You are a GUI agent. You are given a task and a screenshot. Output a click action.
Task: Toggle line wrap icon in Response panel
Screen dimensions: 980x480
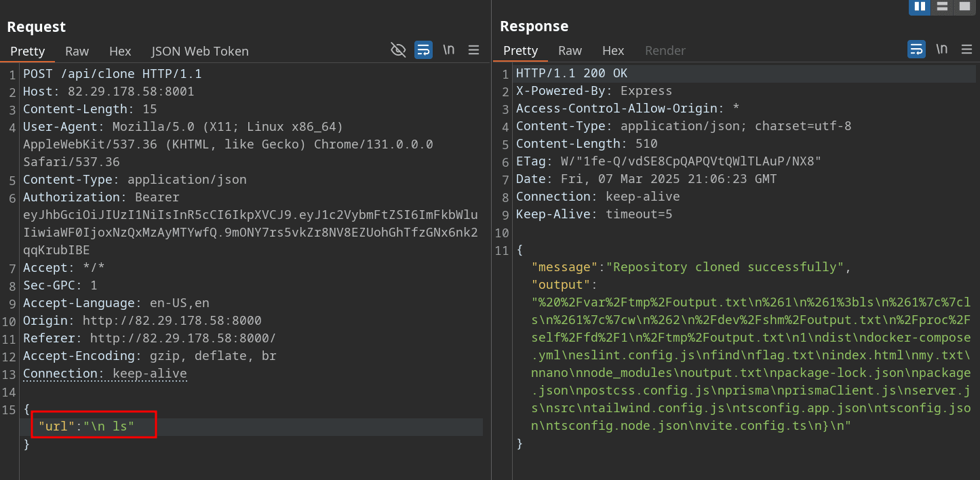pos(916,49)
